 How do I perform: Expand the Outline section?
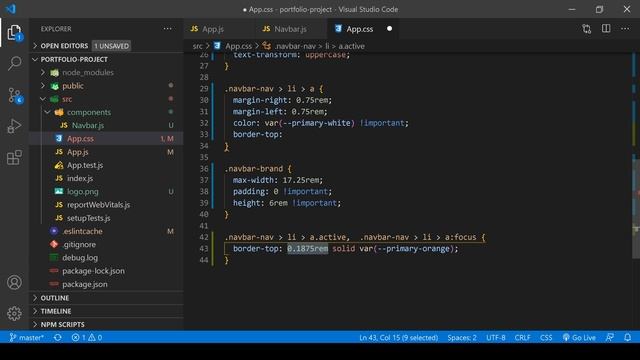[x=55, y=298]
